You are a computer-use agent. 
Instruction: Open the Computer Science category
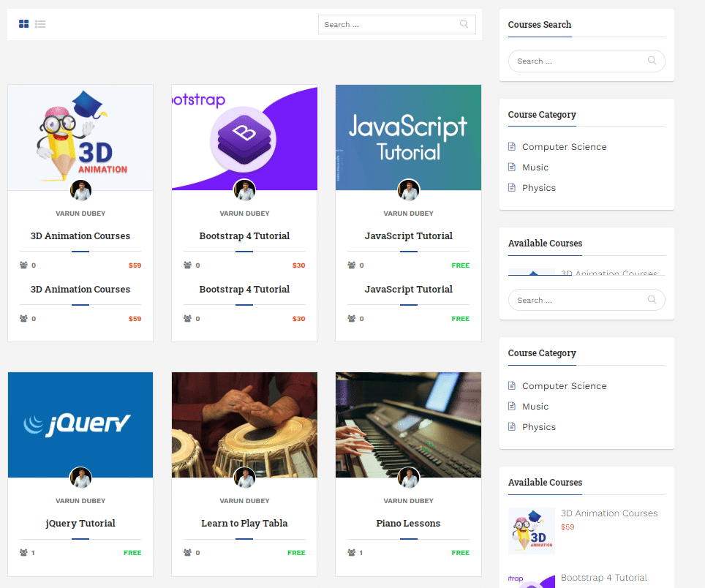tap(564, 146)
